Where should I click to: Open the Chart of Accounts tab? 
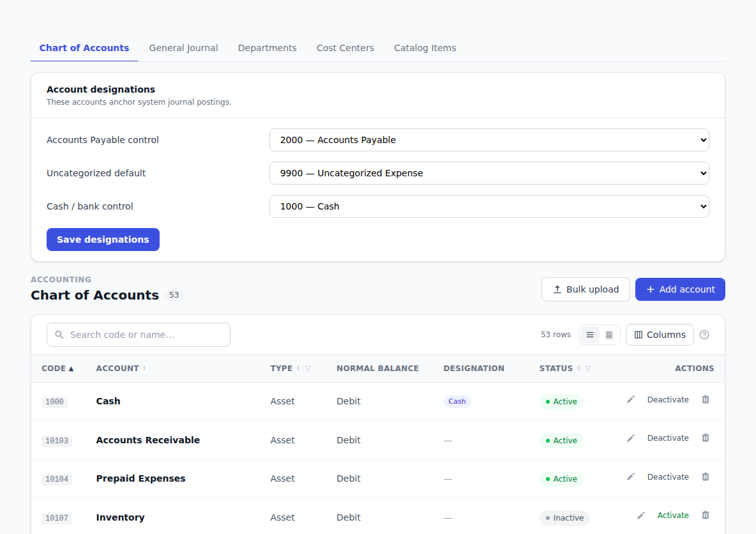84,48
